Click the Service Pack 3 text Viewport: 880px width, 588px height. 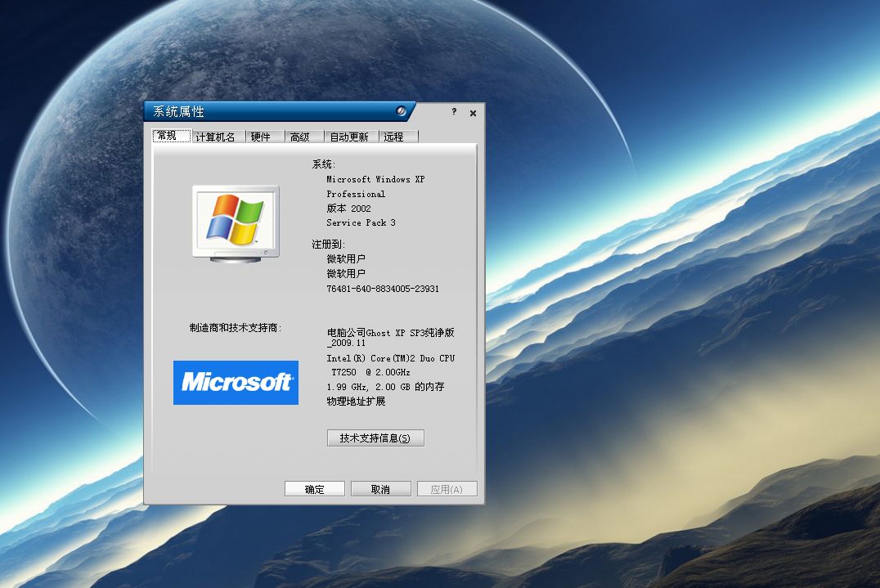click(x=361, y=222)
